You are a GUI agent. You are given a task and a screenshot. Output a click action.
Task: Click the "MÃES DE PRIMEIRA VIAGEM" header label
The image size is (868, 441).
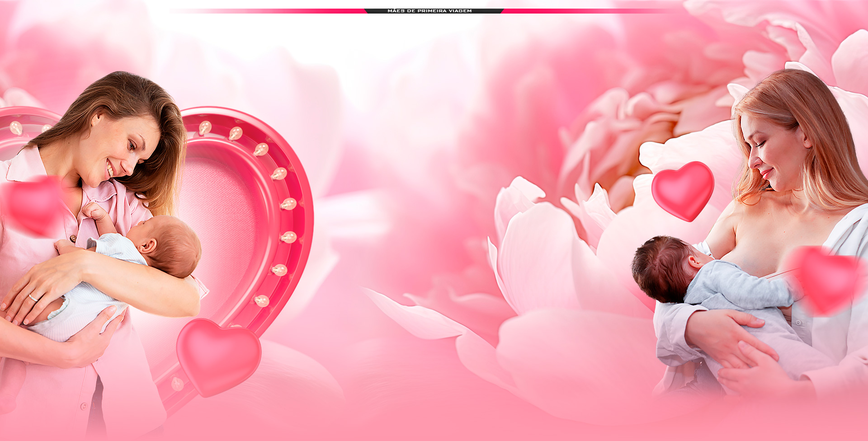(x=429, y=11)
